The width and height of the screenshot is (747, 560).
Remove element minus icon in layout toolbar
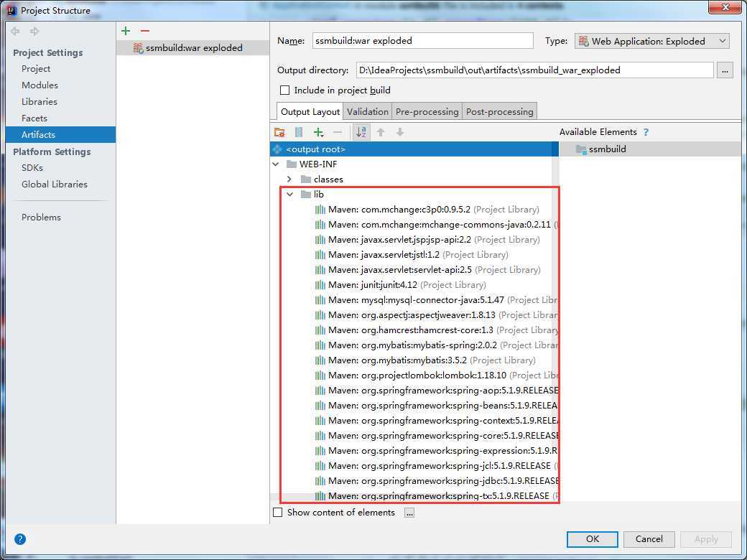click(x=338, y=132)
